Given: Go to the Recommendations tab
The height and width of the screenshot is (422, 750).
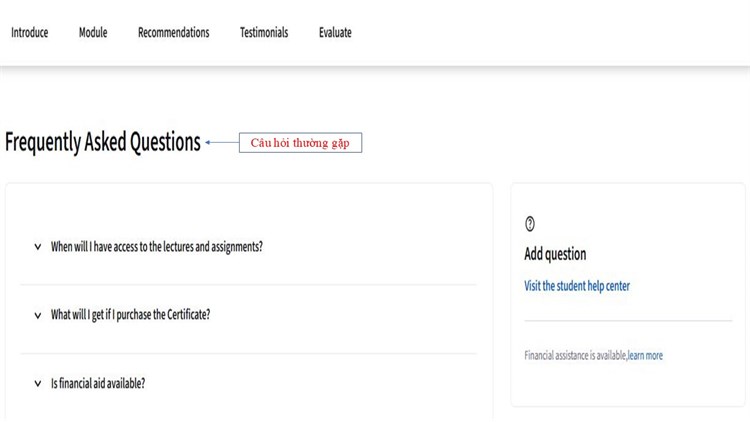Looking at the screenshot, I should 173,32.
